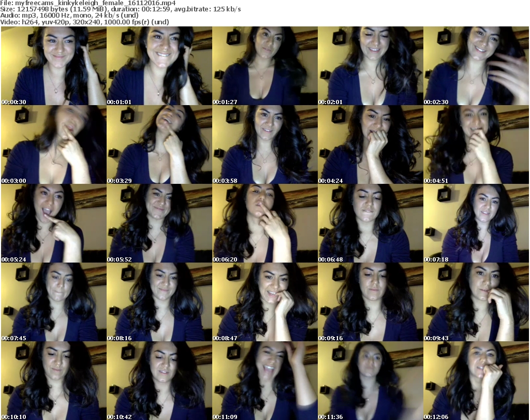Pick the thumbnail frame stamped 00:06:48
Viewport: 530px width, 420px height.
371,223
